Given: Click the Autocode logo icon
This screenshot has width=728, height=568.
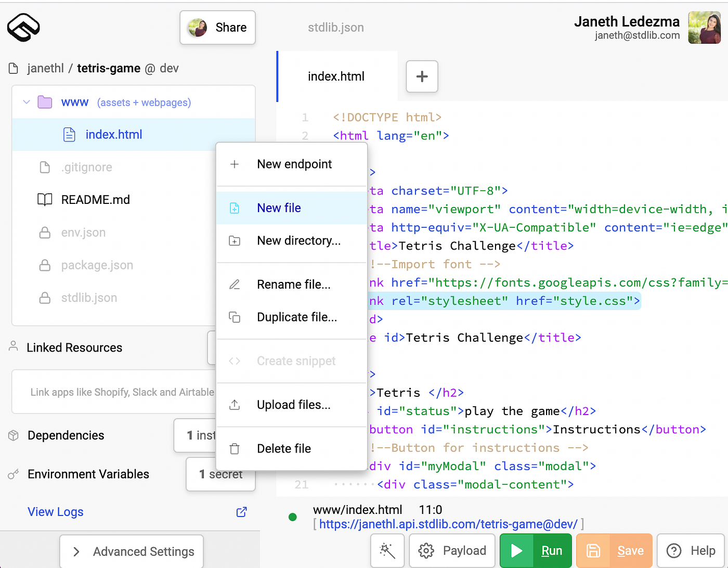Looking at the screenshot, I should [x=23, y=27].
